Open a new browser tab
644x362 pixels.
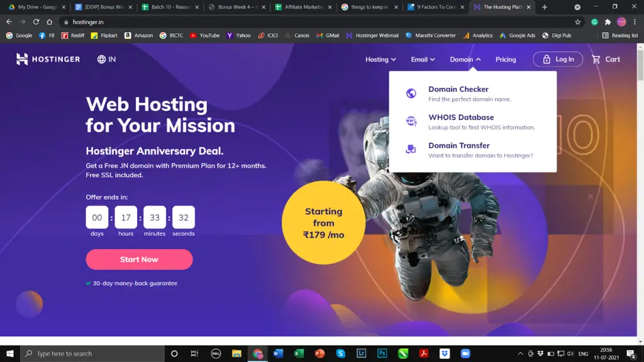click(544, 7)
